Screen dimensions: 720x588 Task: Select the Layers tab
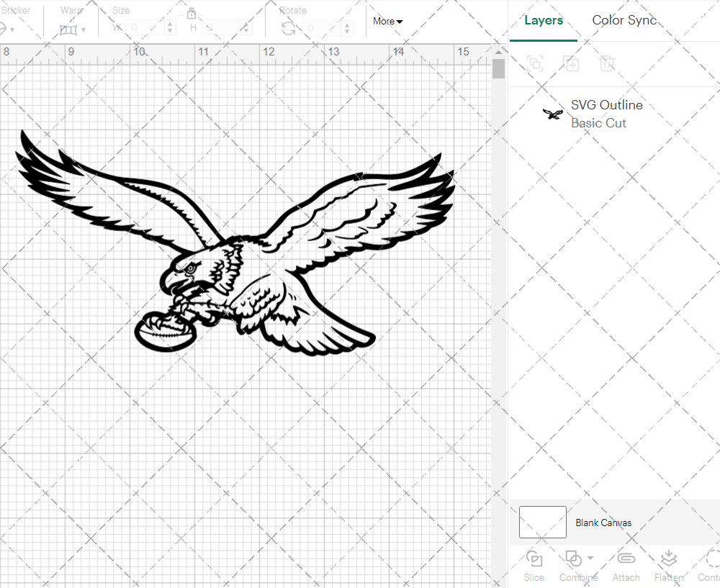[x=544, y=20]
